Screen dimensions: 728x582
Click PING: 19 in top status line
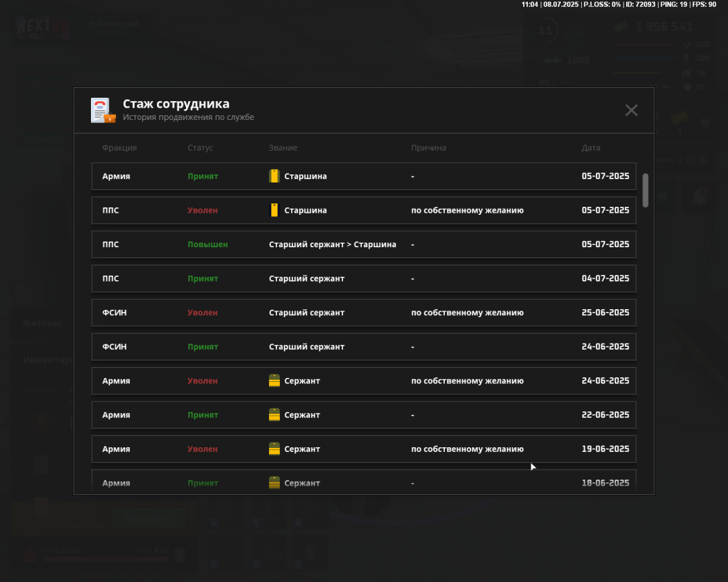click(x=673, y=4)
